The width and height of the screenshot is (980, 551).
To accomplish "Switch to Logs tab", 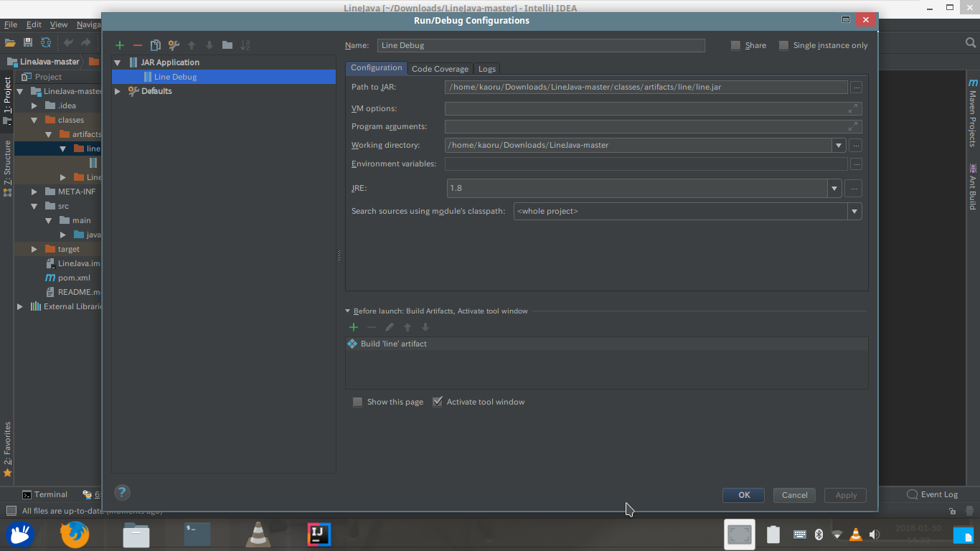I will click(x=487, y=69).
